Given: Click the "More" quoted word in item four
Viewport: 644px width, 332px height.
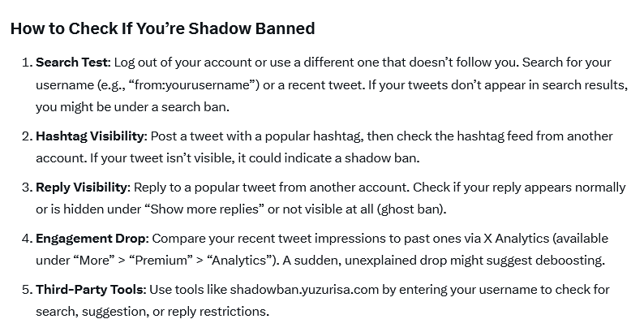Looking at the screenshot, I should coord(94,261).
